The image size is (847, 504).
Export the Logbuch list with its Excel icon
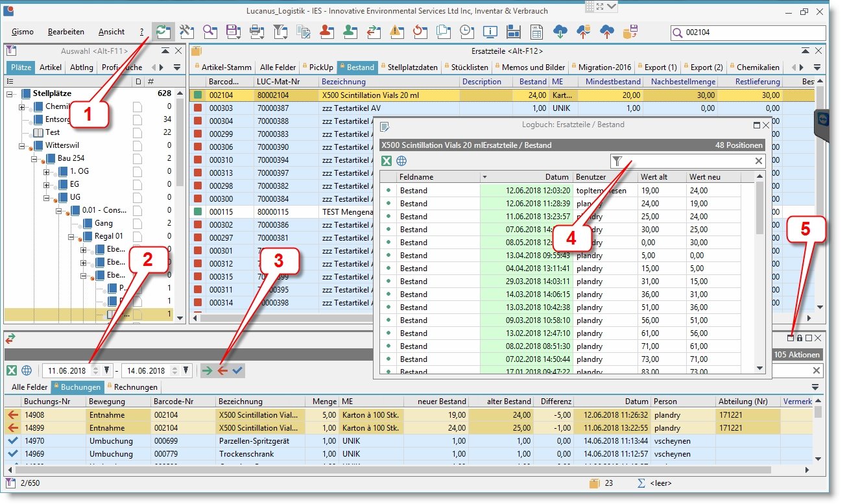386,161
